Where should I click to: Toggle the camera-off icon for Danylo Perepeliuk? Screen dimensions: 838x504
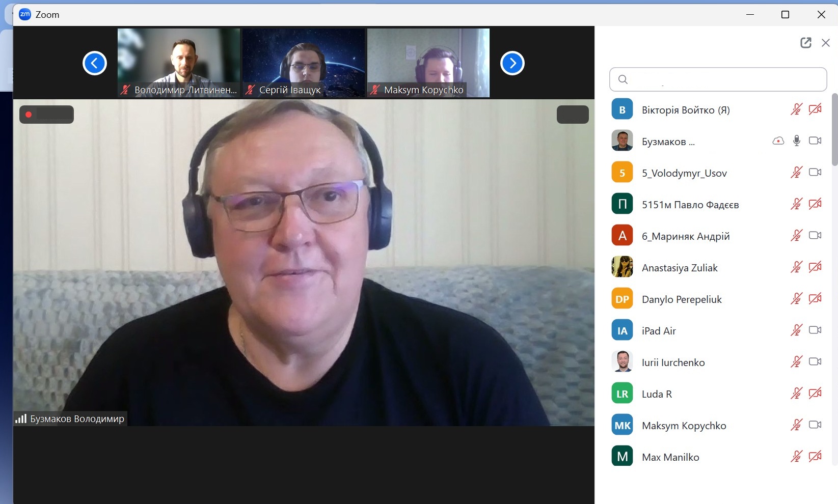(x=815, y=299)
